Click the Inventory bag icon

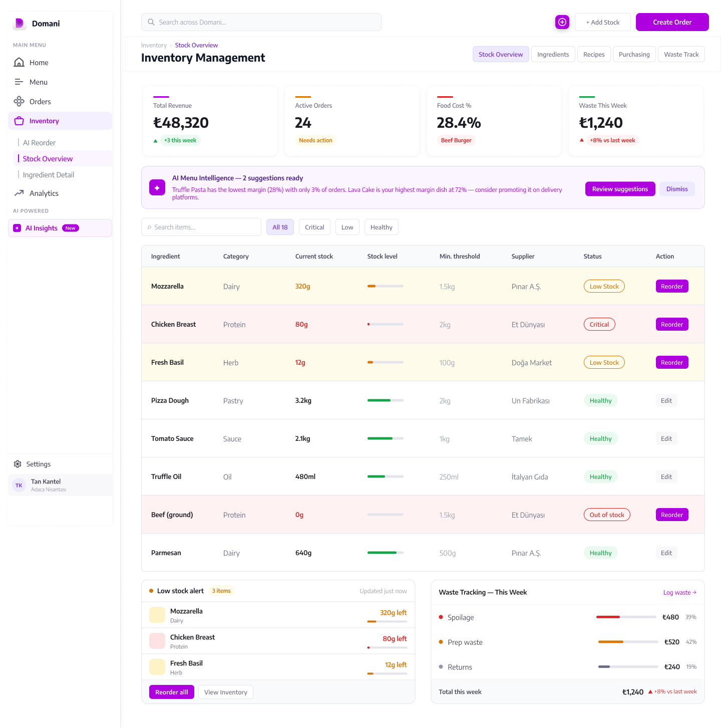point(19,121)
